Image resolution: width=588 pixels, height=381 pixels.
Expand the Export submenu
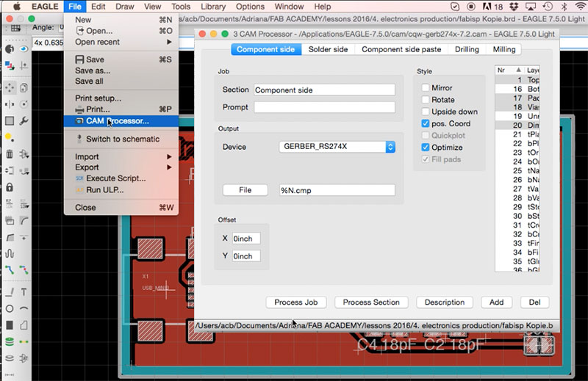click(x=123, y=167)
